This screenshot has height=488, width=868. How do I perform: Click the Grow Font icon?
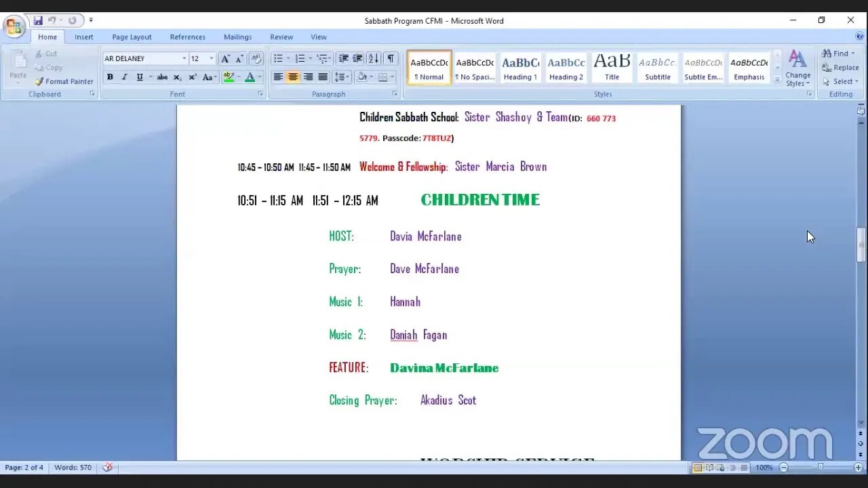click(226, 59)
